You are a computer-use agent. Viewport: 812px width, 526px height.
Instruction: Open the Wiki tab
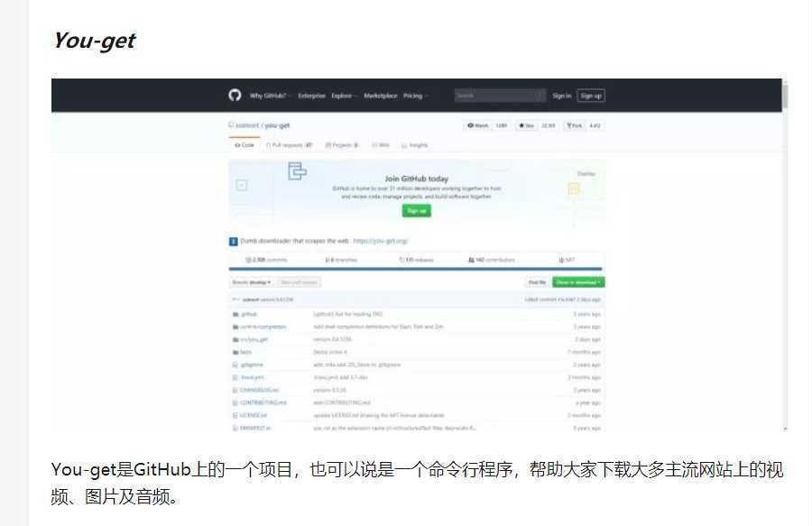[x=381, y=145]
